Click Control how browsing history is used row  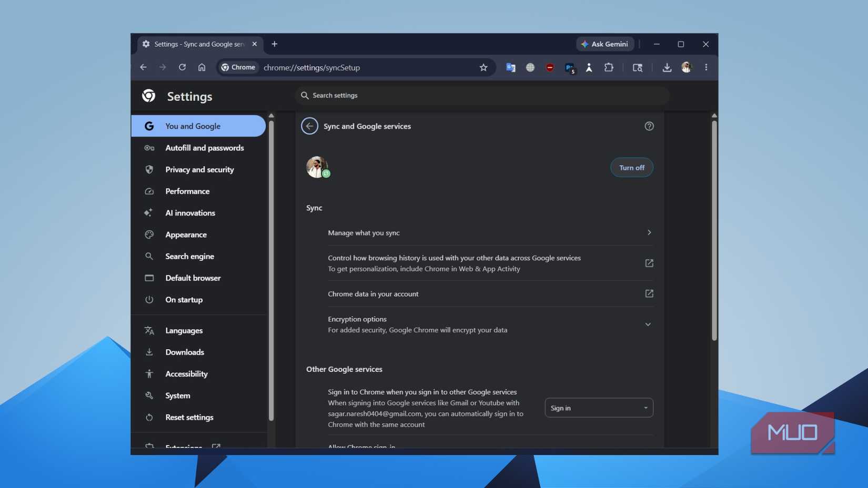490,263
